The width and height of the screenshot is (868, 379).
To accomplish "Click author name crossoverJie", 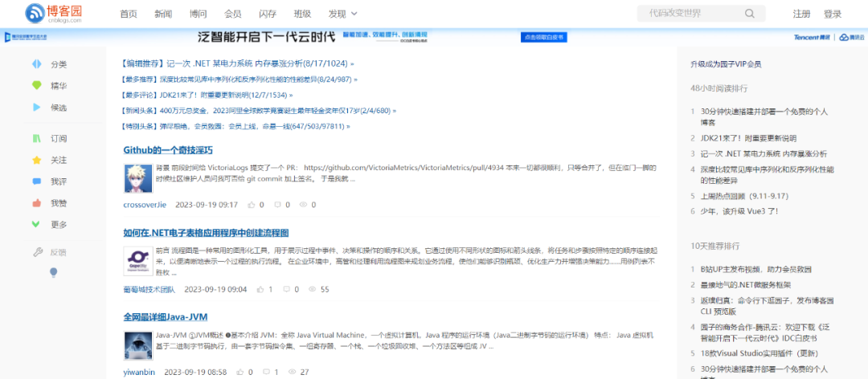I will 145,205.
